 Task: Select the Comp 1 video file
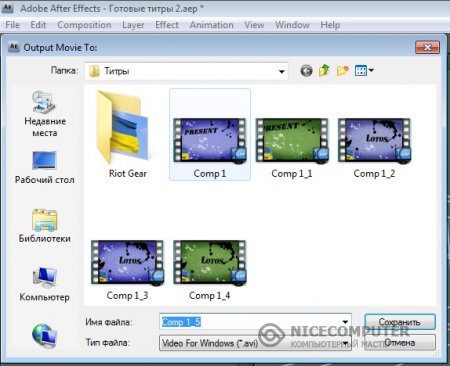[x=210, y=134]
